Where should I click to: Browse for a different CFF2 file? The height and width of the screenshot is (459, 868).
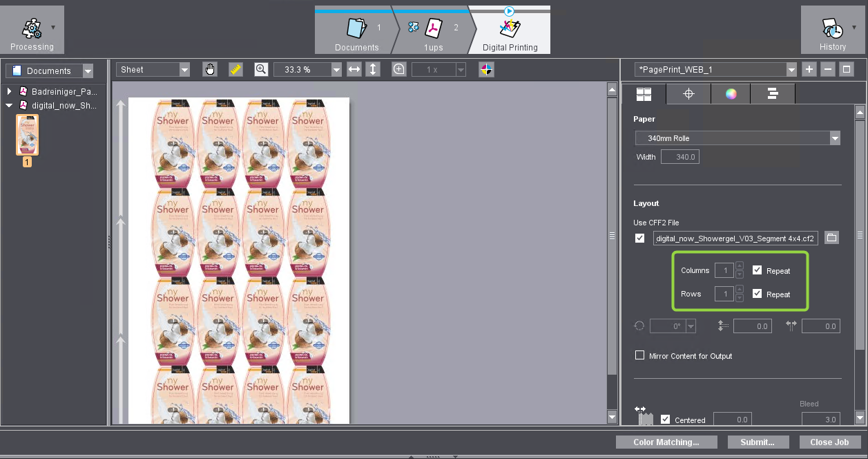coord(831,237)
